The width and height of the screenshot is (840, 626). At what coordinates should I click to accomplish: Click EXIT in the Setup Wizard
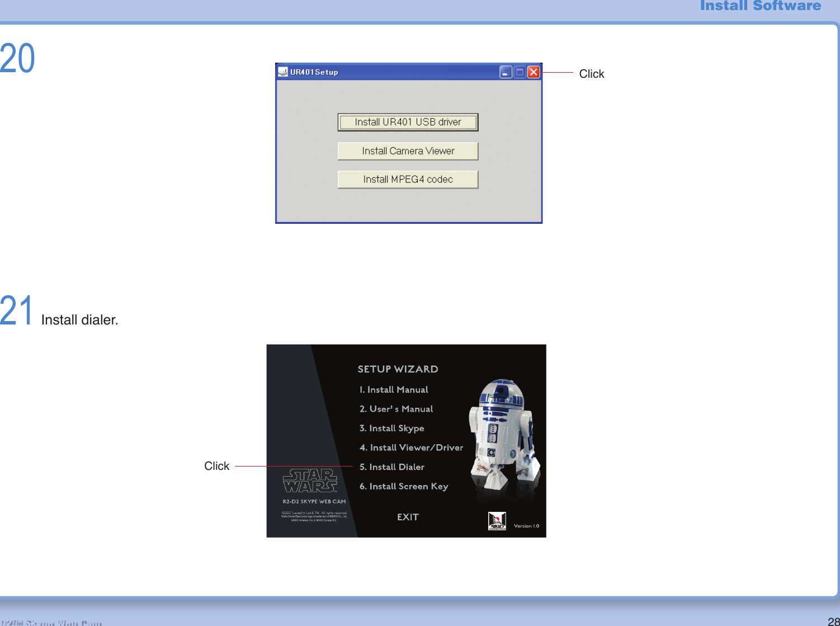408,517
